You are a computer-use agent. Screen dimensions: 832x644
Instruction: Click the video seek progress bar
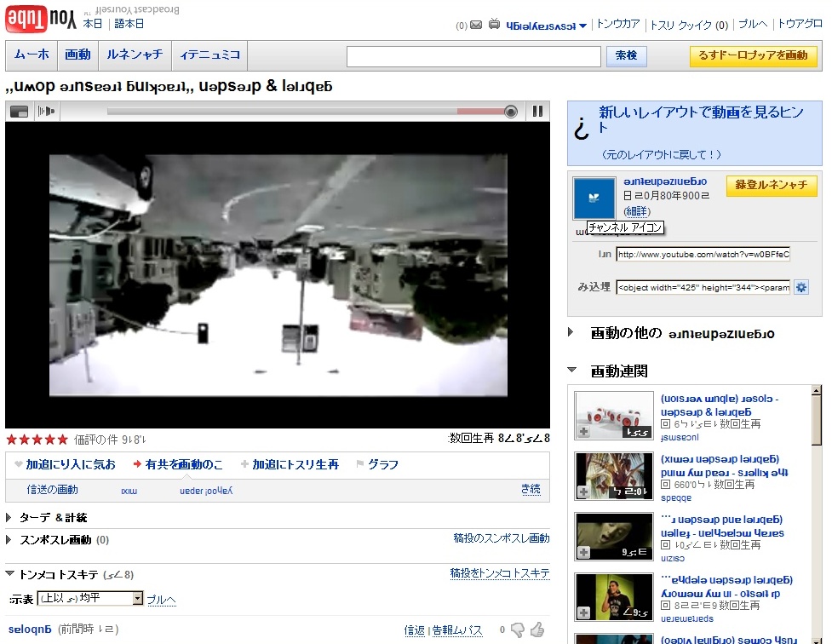307,111
